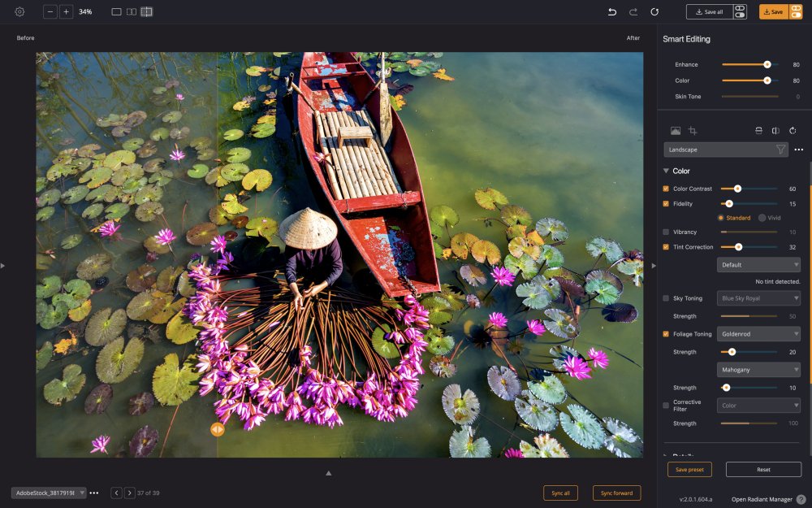Click the Save preset button
The height and width of the screenshot is (508, 812).
689,469
